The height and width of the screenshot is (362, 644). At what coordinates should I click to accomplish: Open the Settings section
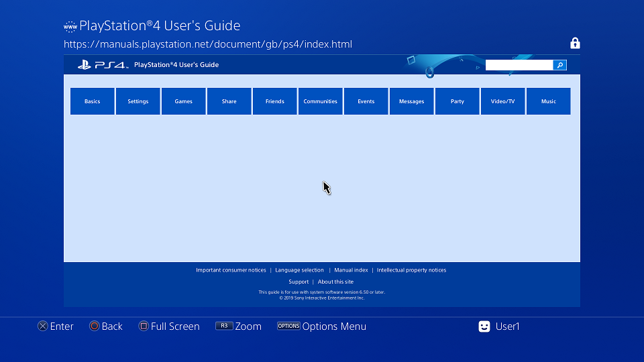[138, 101]
